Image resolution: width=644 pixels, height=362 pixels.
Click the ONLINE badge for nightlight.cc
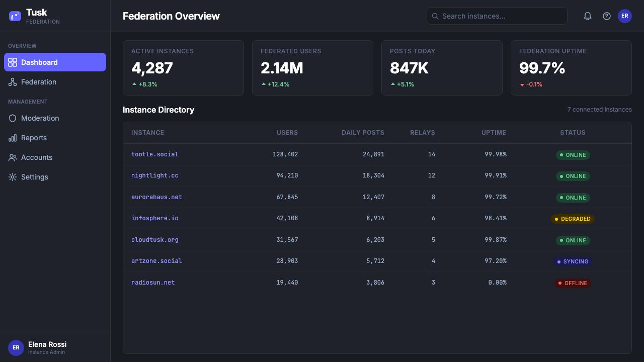(573, 176)
